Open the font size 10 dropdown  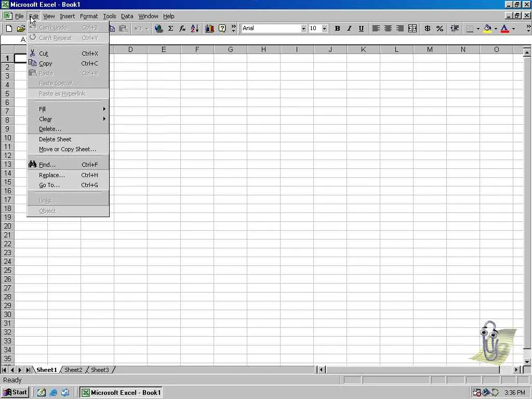point(325,29)
